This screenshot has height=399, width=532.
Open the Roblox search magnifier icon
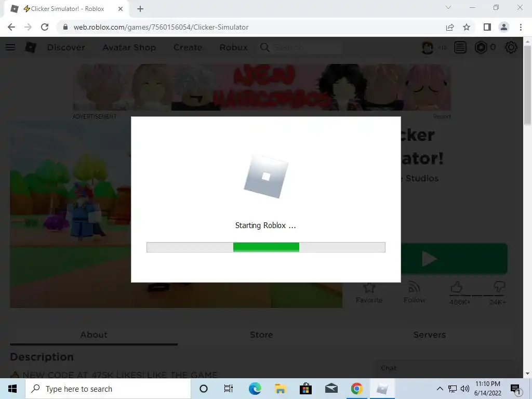tap(264, 47)
